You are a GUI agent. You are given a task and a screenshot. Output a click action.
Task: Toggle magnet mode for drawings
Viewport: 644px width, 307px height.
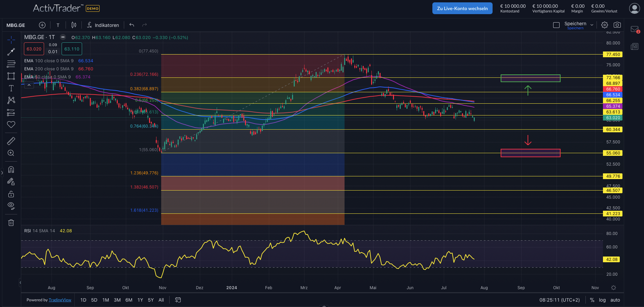pos(11,170)
